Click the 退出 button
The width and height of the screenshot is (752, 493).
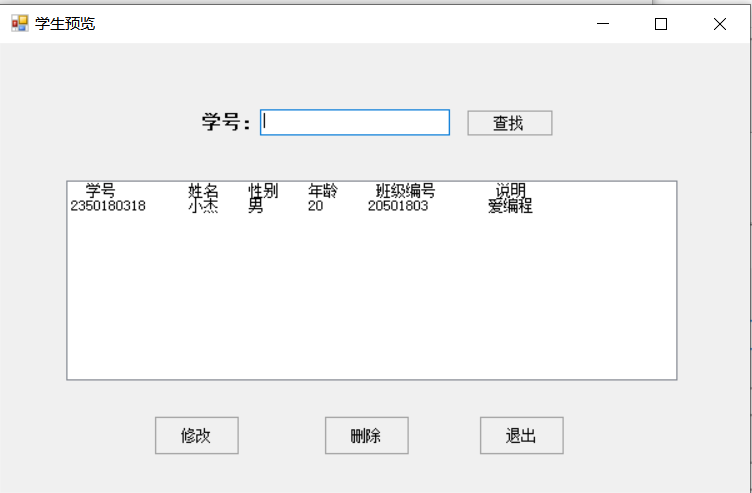pos(522,435)
